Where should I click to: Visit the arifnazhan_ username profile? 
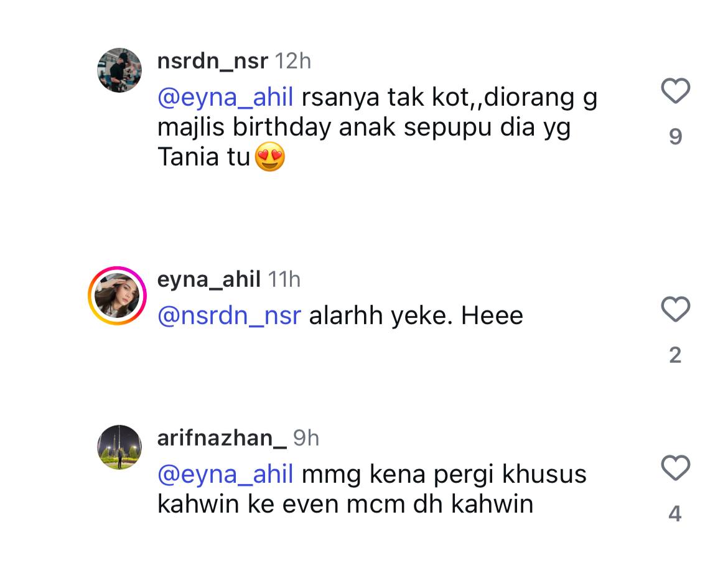pyautogui.click(x=222, y=438)
